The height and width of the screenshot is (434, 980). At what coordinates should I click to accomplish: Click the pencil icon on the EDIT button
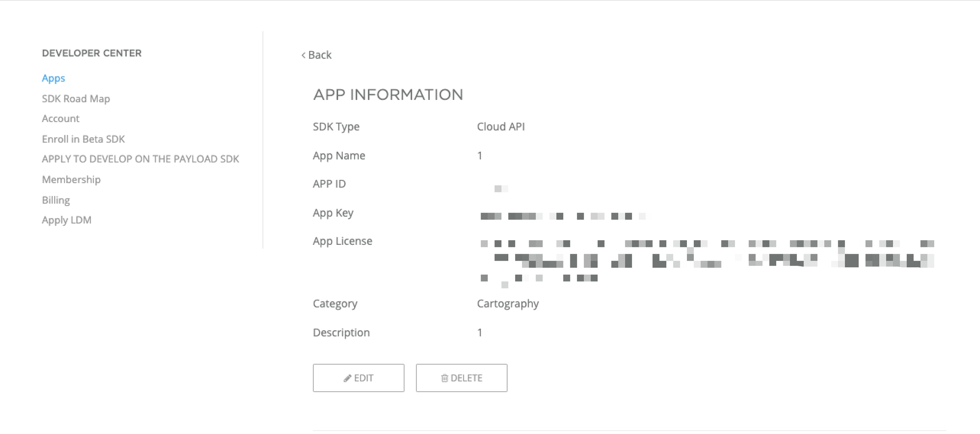click(x=348, y=378)
